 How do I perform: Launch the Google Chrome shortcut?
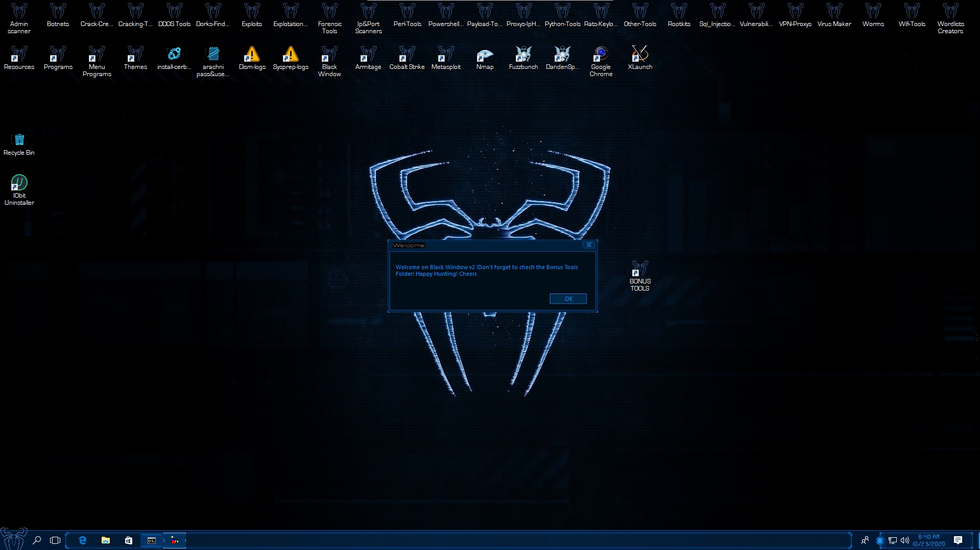(x=601, y=62)
